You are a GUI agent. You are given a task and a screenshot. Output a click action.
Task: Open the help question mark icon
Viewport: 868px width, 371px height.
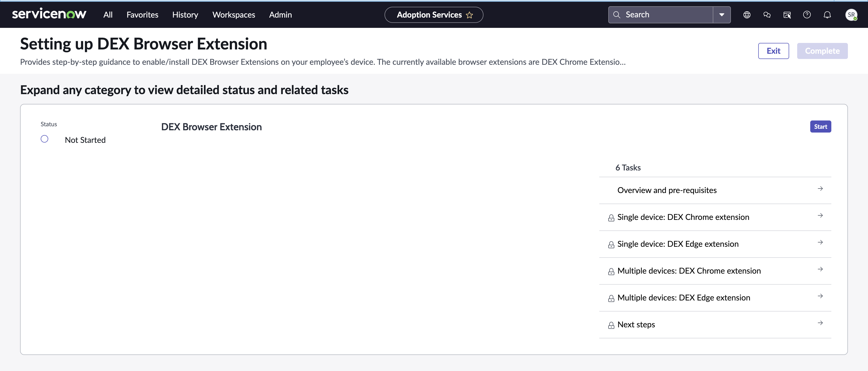coord(807,15)
